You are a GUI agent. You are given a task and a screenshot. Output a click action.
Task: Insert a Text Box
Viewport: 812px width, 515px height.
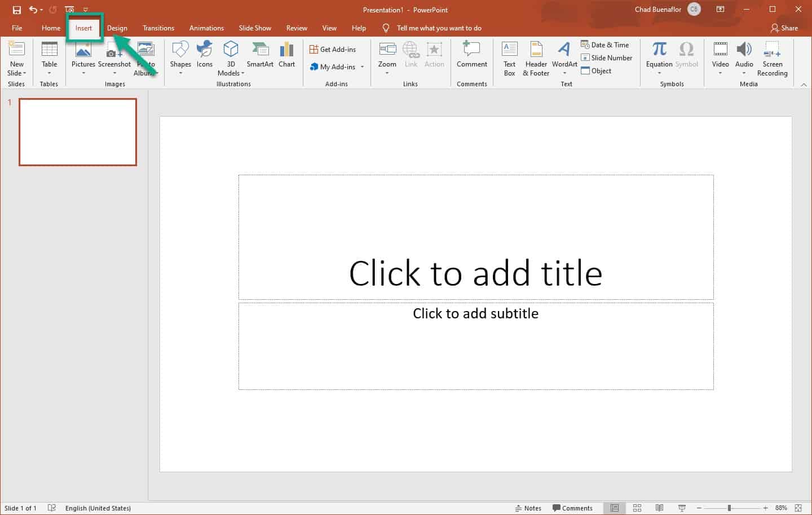pos(509,56)
